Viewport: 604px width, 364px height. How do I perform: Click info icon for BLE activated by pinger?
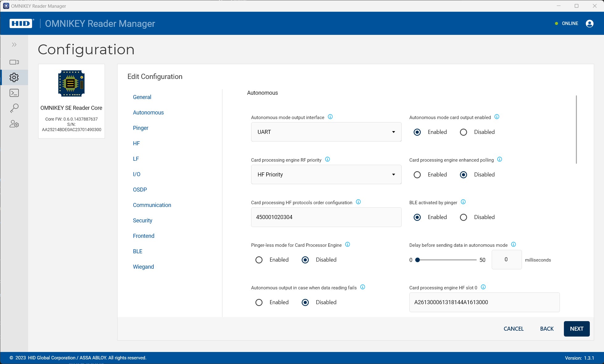[x=463, y=202]
